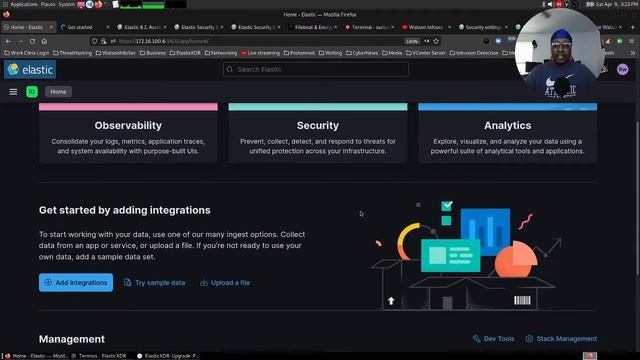
Task: Click the green extension icon in toolbar
Action: [620, 41]
